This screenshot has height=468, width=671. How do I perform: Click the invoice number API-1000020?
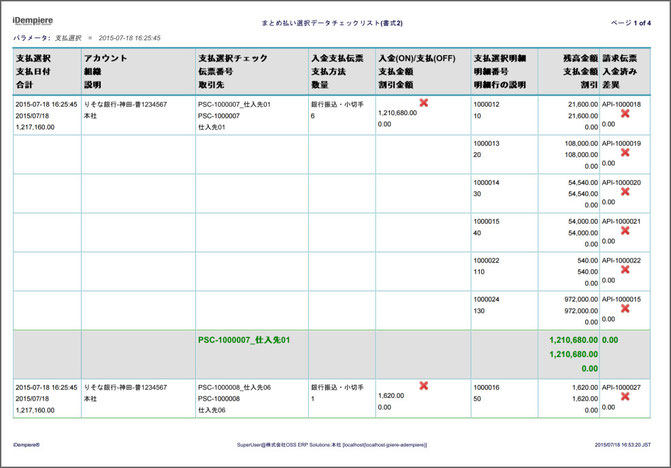(x=621, y=183)
